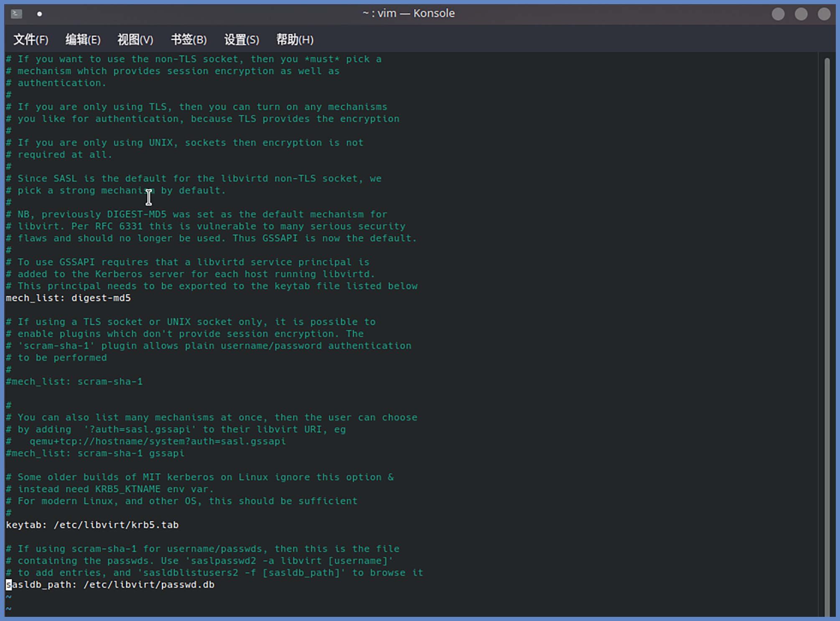
Task: Click the commented #mech_list: scram-sha-1 line
Action: (x=74, y=382)
